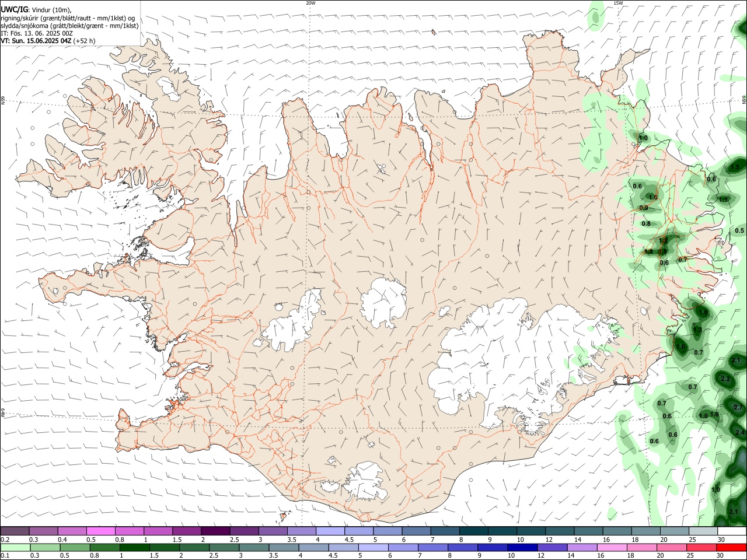Viewport: 747px width, 560px height.
Task: Click the '2.4' precipitation value on the map
Action: tap(740, 432)
